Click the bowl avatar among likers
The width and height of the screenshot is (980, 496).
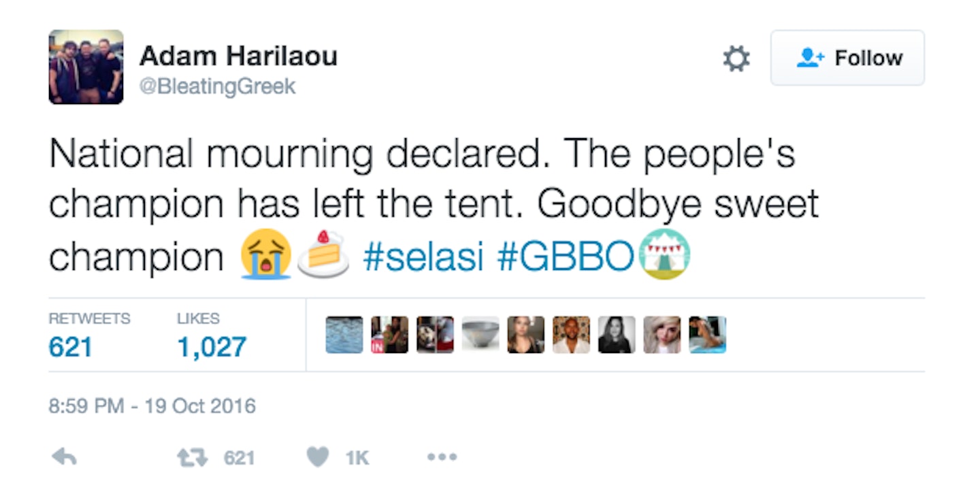480,335
